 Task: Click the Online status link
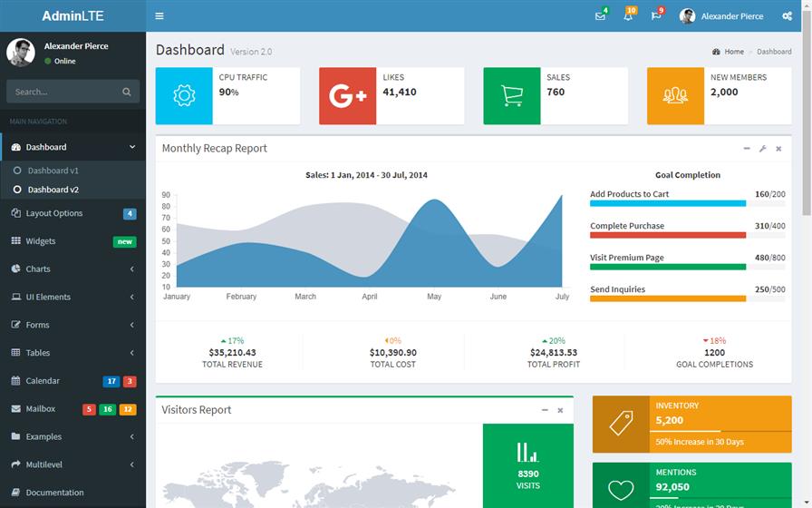click(60, 61)
